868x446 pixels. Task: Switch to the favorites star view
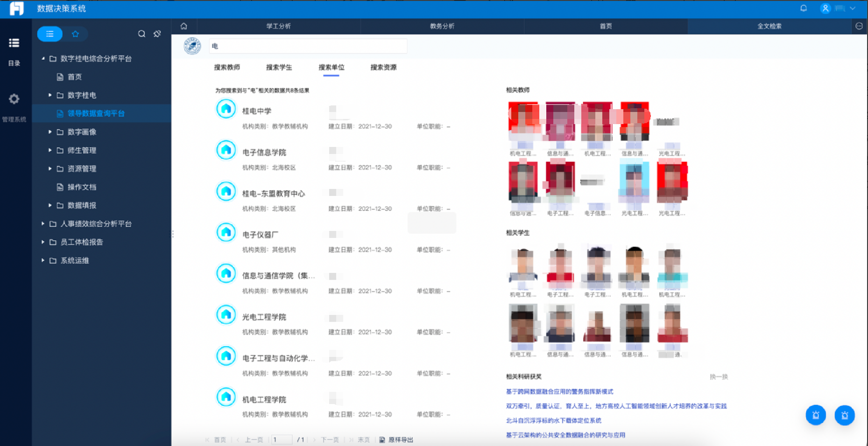(75, 34)
